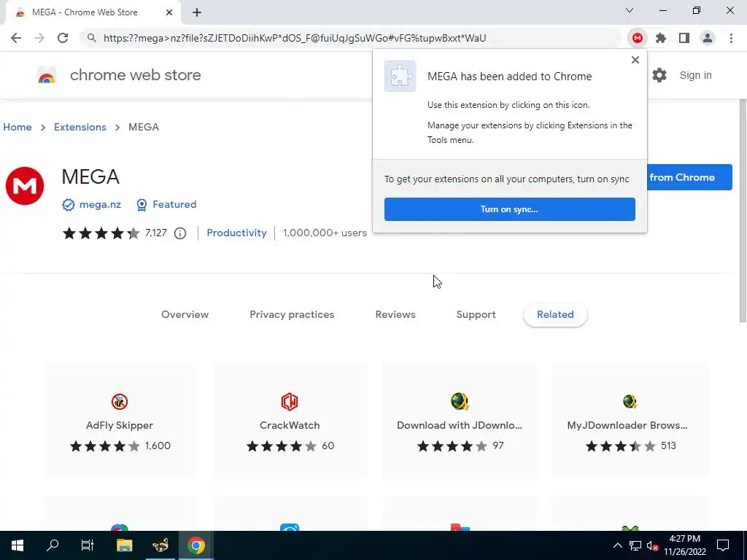Open the tab search dropdown chevron

pyautogui.click(x=630, y=10)
